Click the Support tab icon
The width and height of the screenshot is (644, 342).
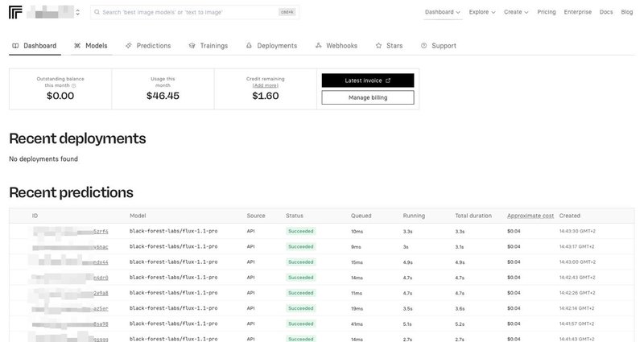(x=424, y=46)
